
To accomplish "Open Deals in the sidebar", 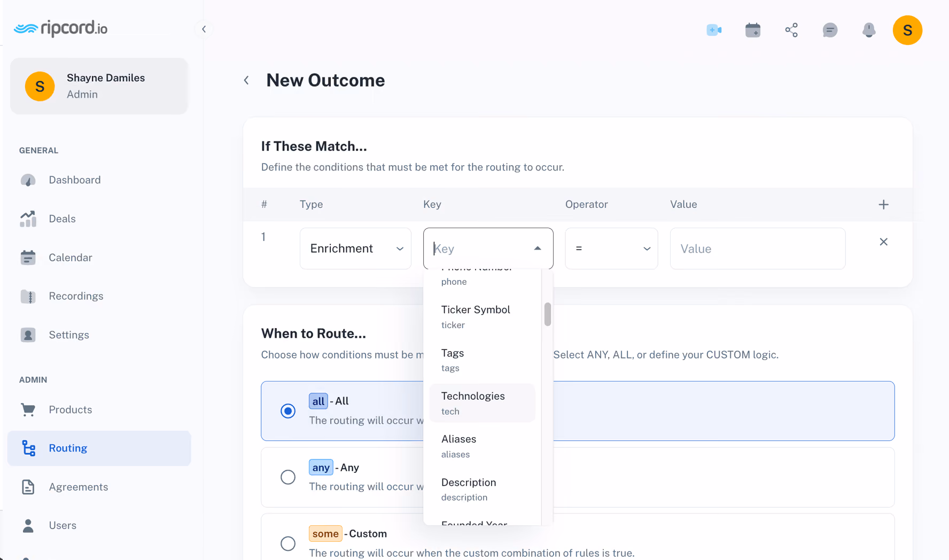I will tap(99, 219).
